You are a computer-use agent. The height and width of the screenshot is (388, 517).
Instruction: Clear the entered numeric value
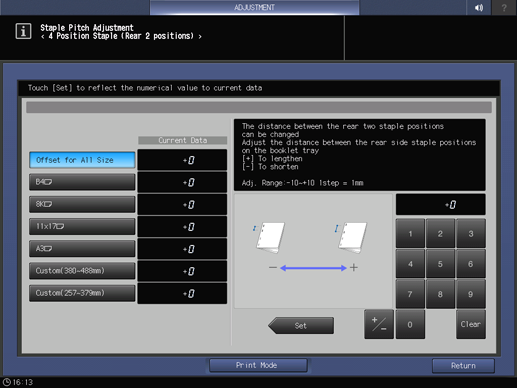click(x=471, y=324)
